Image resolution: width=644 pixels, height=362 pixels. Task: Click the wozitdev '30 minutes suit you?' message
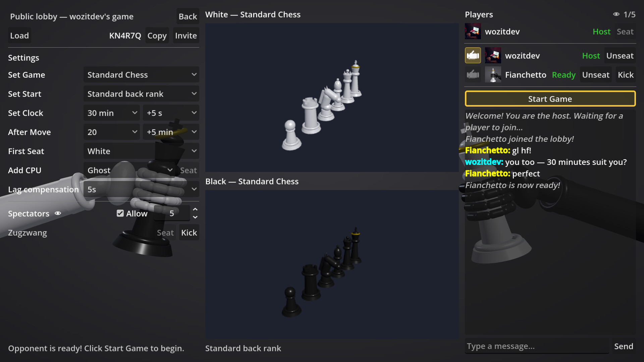(546, 162)
